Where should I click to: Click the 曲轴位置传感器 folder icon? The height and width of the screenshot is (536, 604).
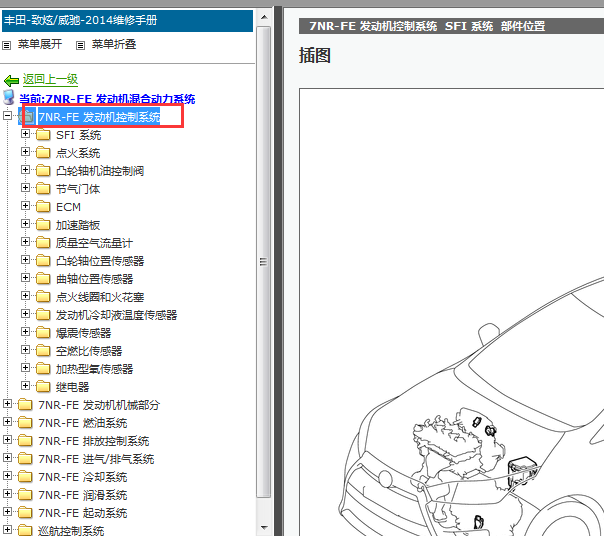tap(43, 279)
